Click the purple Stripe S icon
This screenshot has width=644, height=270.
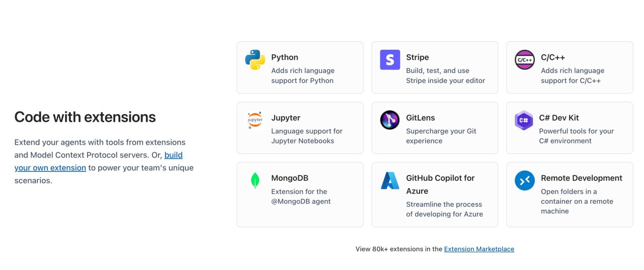pyautogui.click(x=390, y=60)
